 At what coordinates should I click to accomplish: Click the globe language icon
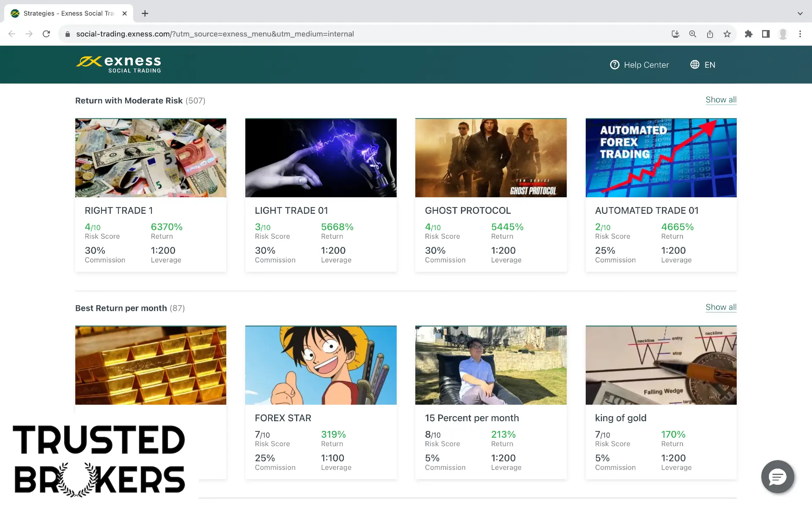coord(695,64)
